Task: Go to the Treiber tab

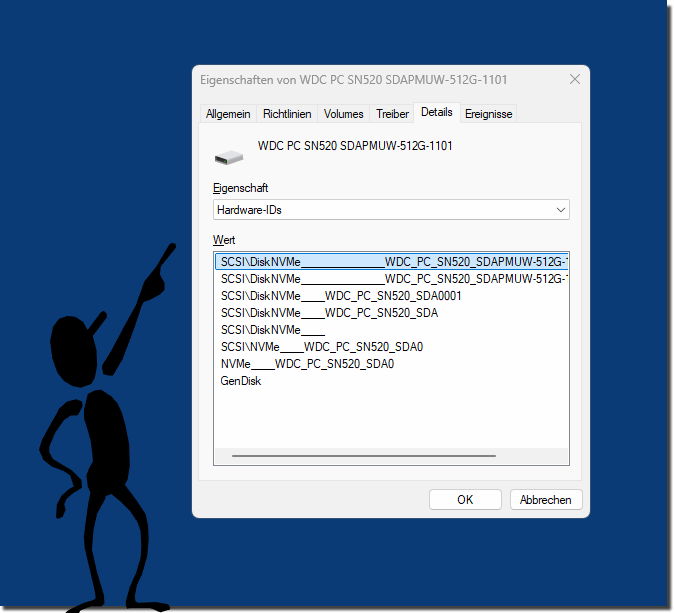Action: 392,114
